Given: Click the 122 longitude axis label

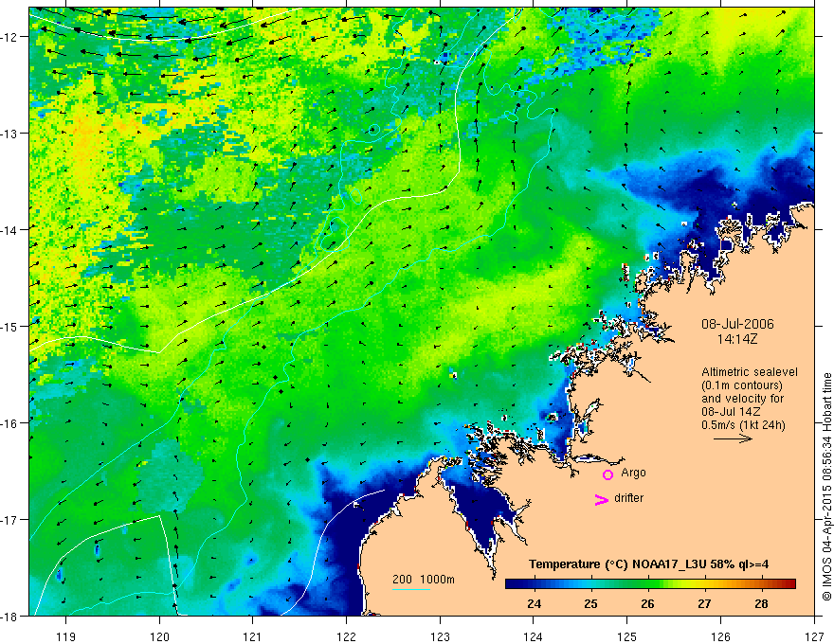Looking at the screenshot, I should tap(346, 636).
